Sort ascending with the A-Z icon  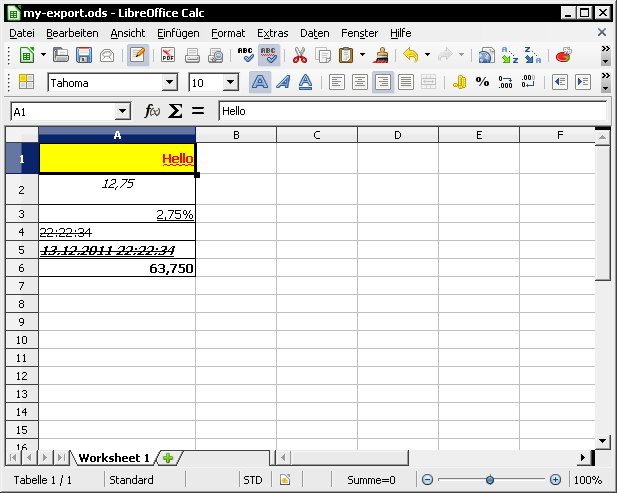510,56
